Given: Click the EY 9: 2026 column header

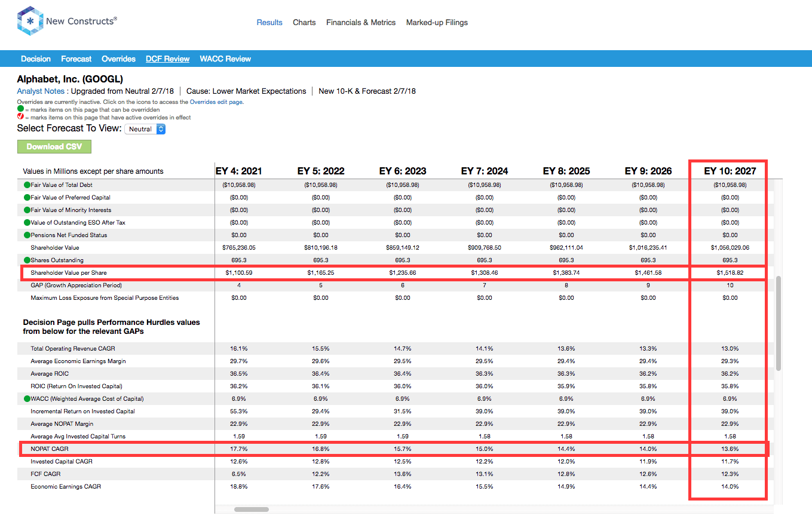Looking at the screenshot, I should (648, 171).
